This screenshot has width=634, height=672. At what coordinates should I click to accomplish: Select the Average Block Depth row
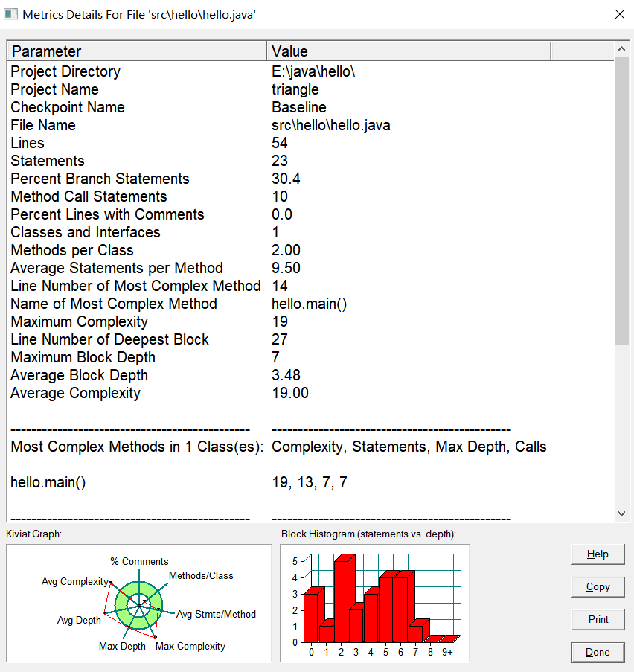pos(311,375)
